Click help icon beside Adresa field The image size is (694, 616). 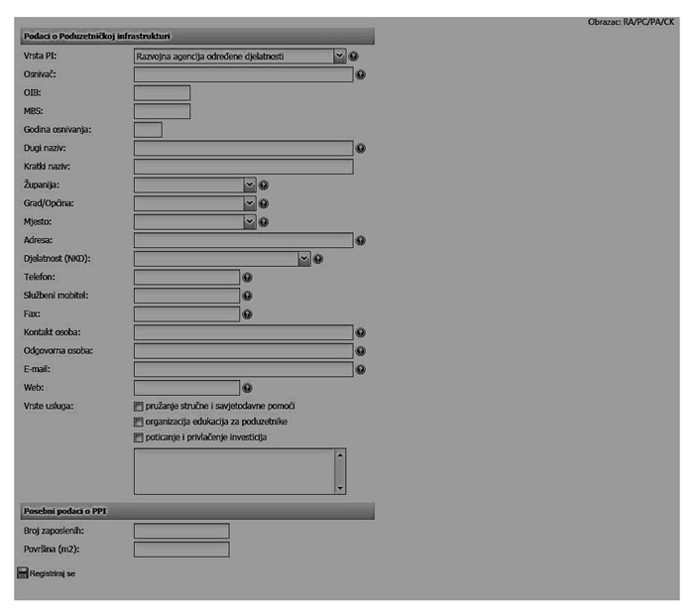point(361,240)
